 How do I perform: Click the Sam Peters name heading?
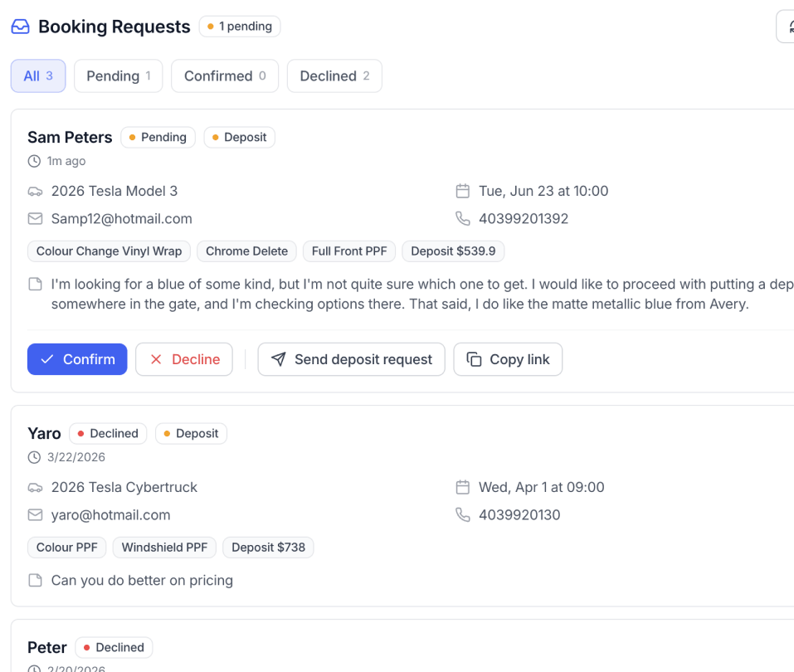point(70,137)
